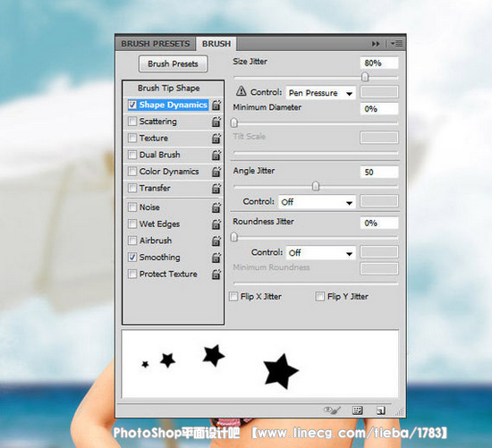This screenshot has height=448, width=492.
Task: Check the Flip X Jitter box
Action: [x=233, y=296]
